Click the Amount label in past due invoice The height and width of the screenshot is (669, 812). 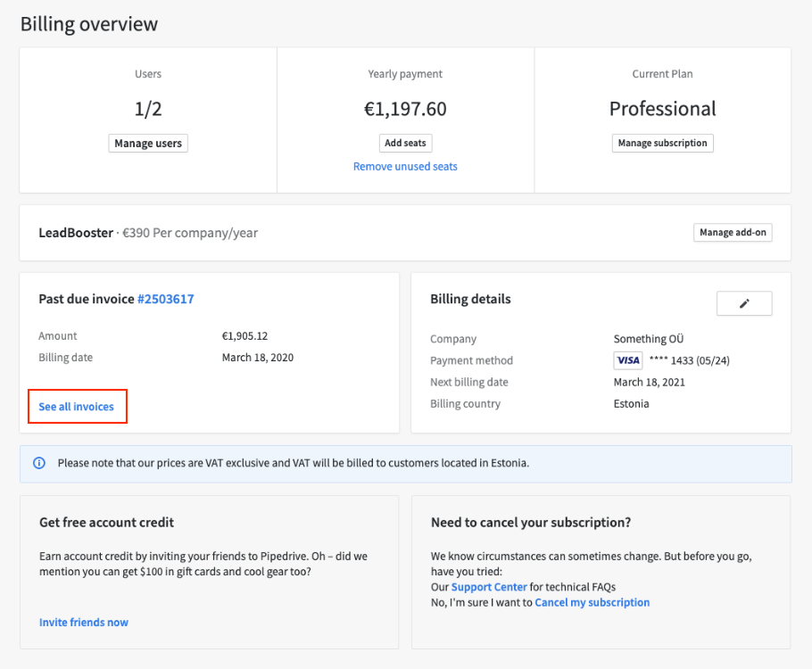click(57, 336)
